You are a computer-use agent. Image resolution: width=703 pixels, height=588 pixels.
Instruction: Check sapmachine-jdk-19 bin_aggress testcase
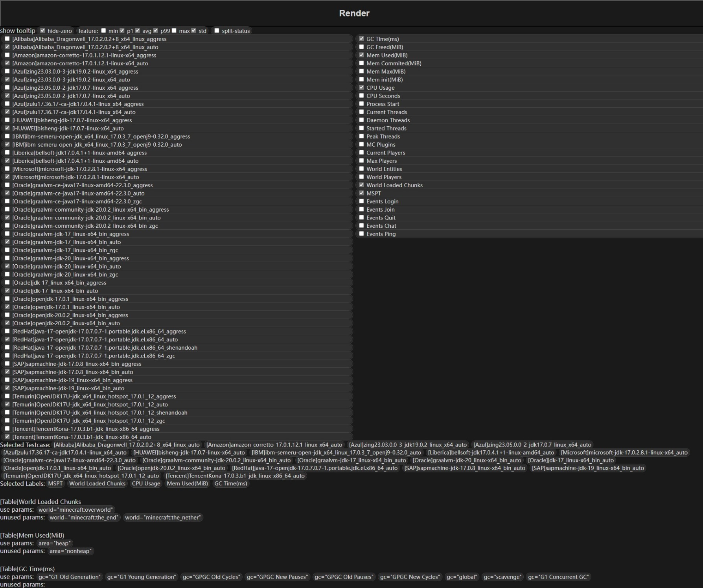[7, 380]
